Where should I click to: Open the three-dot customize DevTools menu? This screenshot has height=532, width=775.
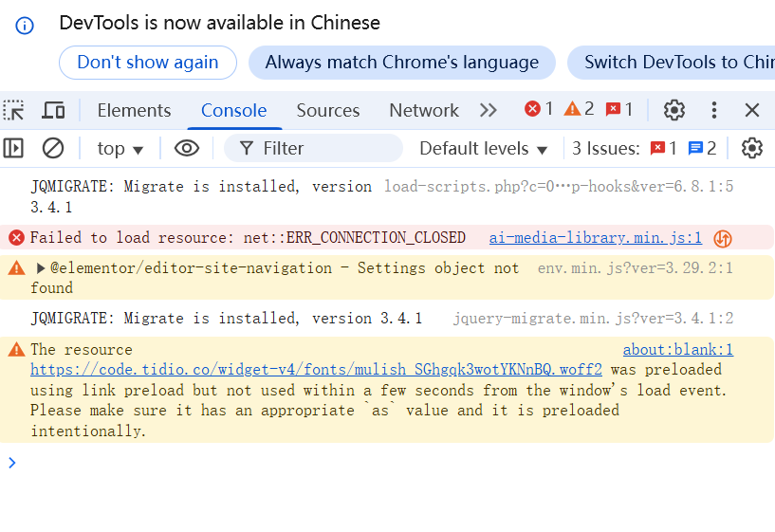coord(714,110)
